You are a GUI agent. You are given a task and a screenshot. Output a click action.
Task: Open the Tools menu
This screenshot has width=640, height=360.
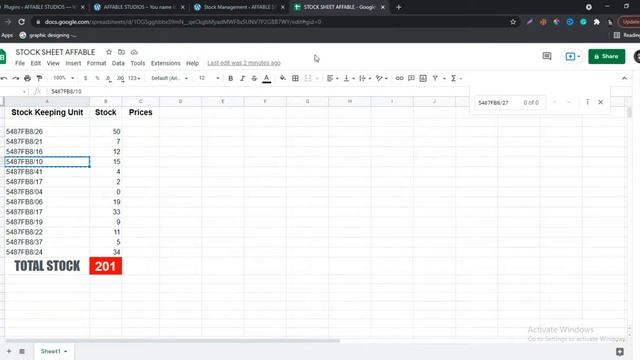[138, 63]
